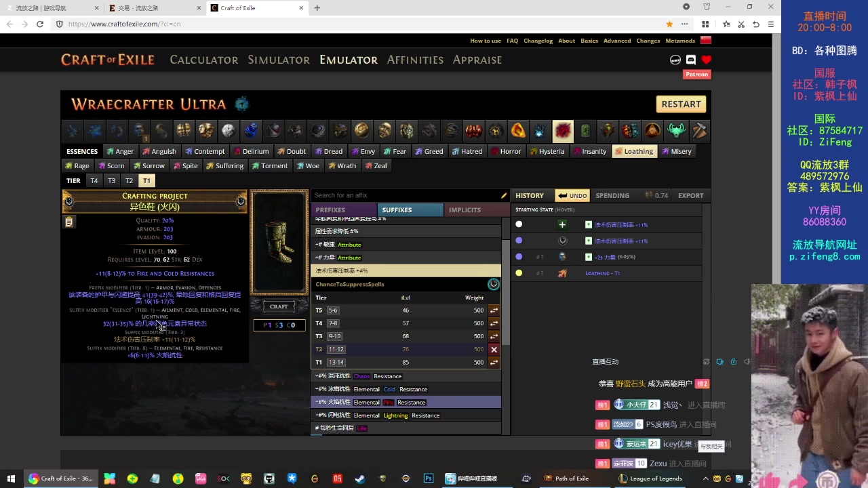Click the red language flag icon
This screenshot has height=488, width=868.
[706, 41]
